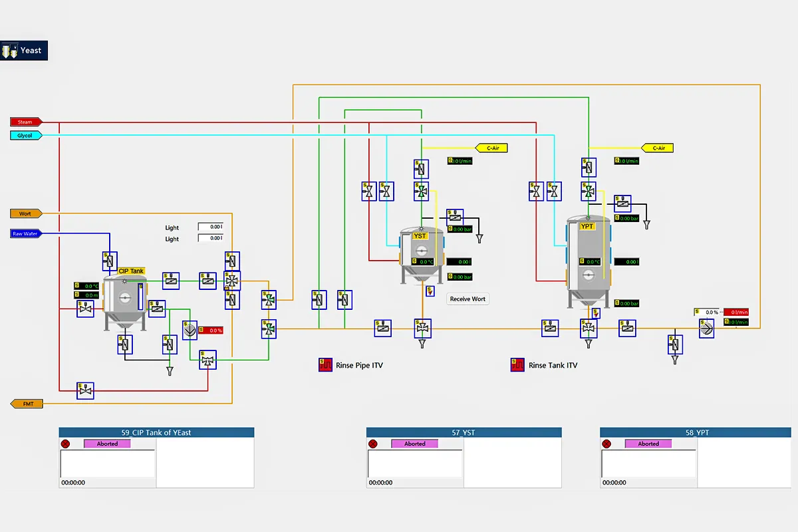Open the Raw Water inlet valve above CIP Tank

point(110,261)
